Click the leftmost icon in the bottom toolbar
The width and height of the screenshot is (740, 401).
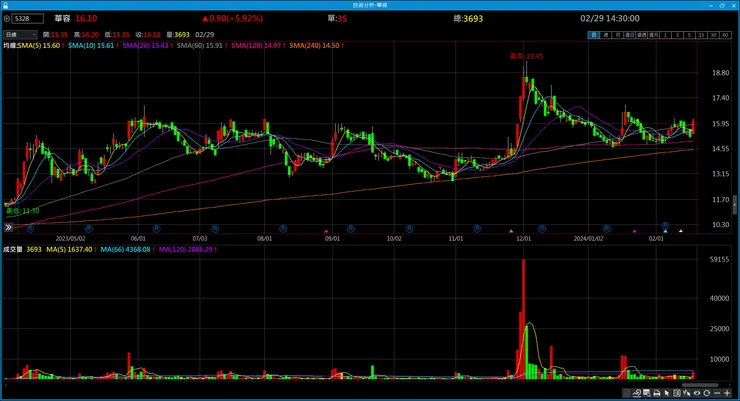click(x=626, y=393)
